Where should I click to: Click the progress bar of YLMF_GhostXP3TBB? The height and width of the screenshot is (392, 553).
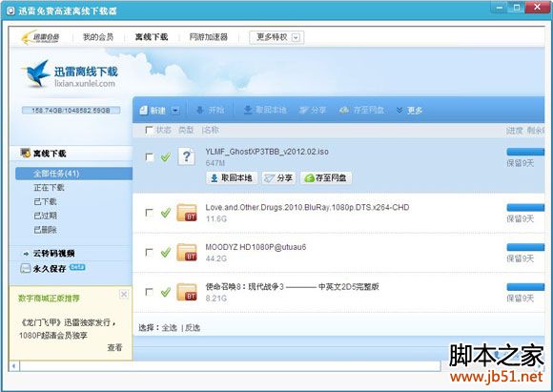click(525, 152)
